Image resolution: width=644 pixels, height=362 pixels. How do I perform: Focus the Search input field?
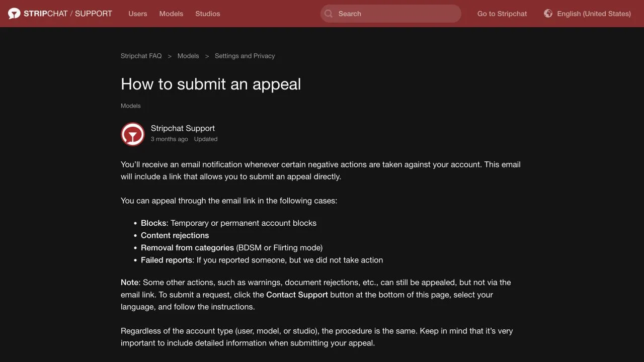391,14
